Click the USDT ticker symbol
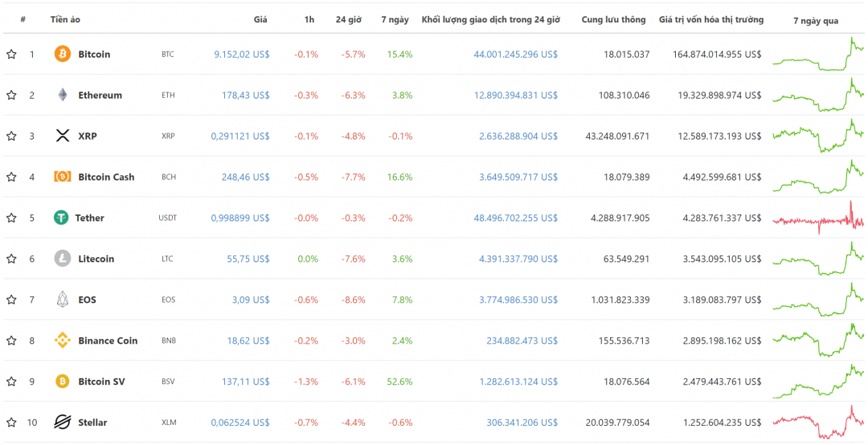Image resolution: width=868 pixels, height=445 pixels. [168, 218]
